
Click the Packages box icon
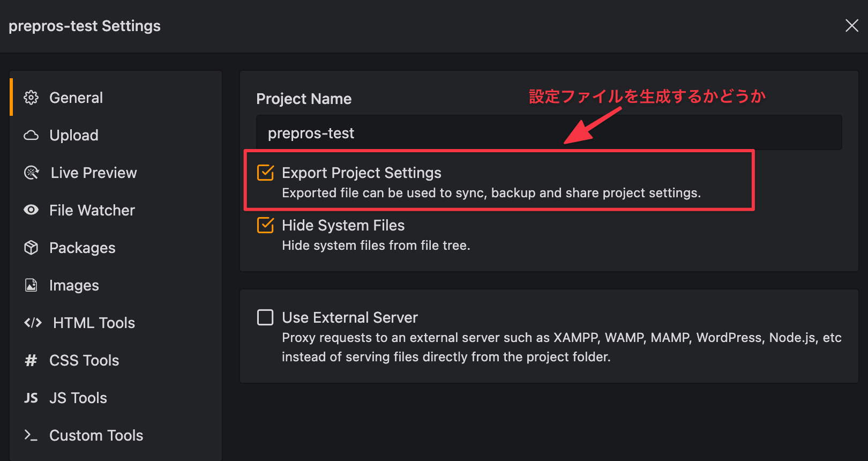[x=31, y=248]
